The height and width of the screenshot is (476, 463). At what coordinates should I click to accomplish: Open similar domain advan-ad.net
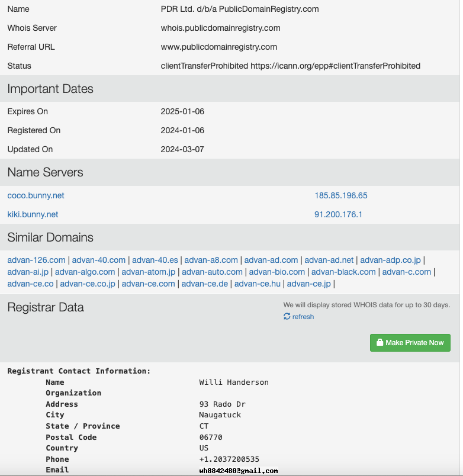(329, 260)
